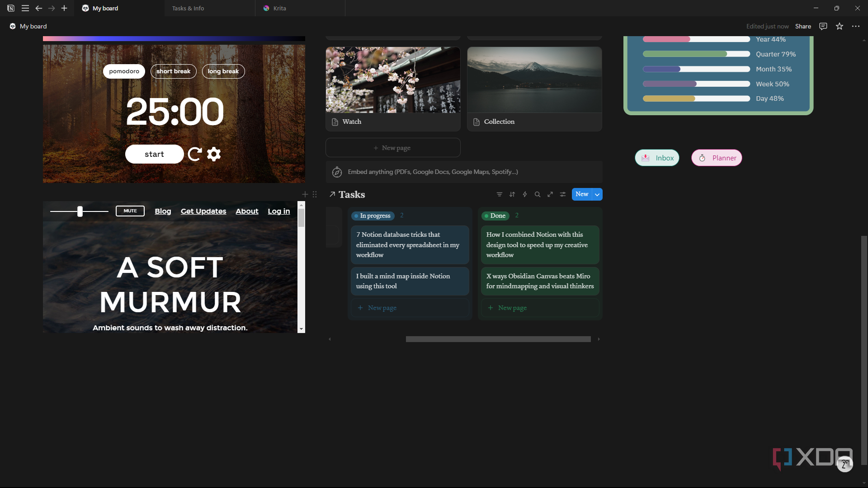Screen dimensions: 868x488
Task: Open the Get Updates link
Action: 203,211
